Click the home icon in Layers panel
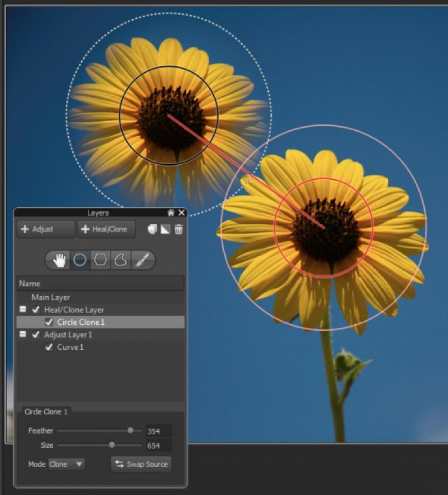This screenshot has height=495, width=448. coord(171,213)
